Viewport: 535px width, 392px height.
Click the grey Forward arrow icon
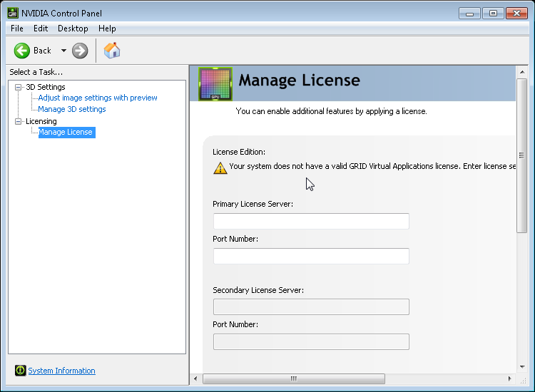coord(80,51)
